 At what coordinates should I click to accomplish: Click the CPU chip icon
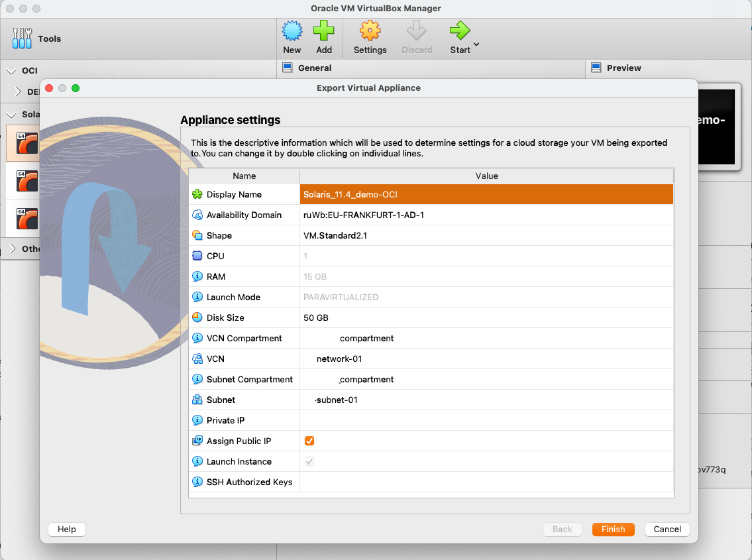click(x=197, y=256)
